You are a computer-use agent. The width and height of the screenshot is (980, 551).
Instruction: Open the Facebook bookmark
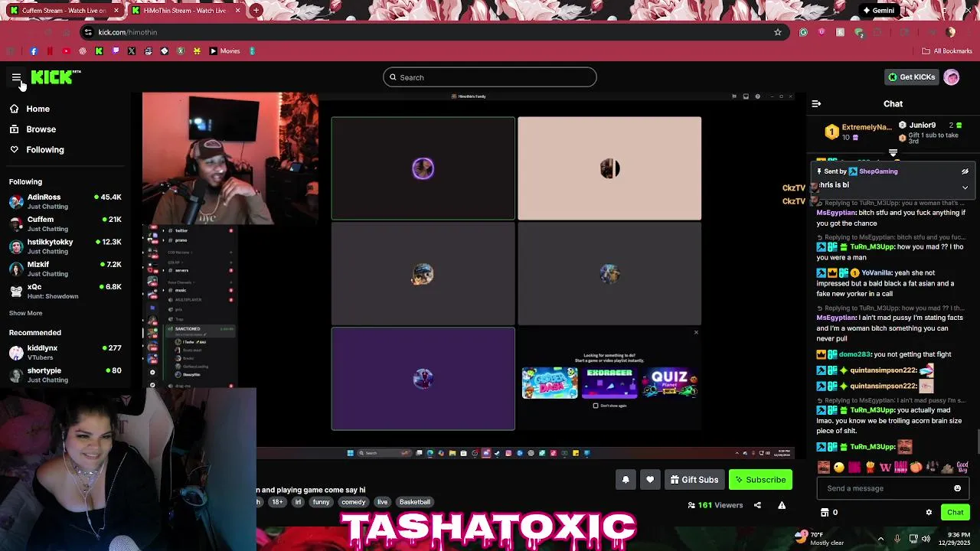coord(33,51)
